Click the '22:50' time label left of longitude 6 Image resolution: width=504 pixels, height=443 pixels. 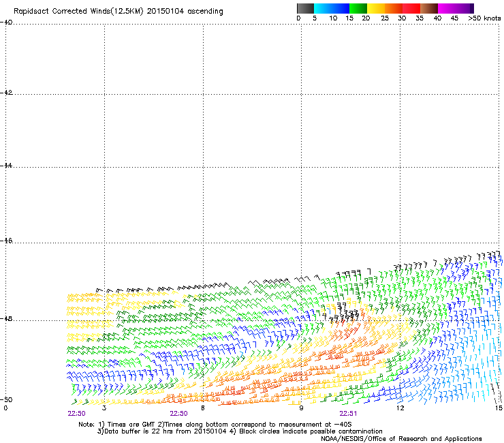point(178,414)
